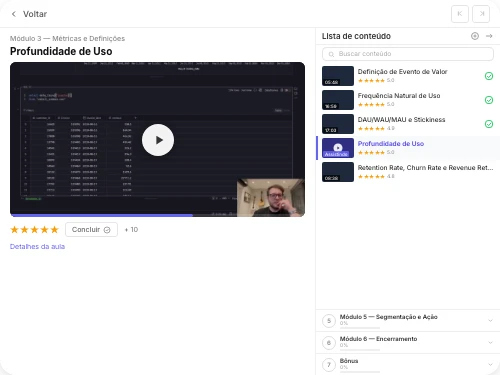
Task: Click the search magnifier icon
Action: click(x=331, y=54)
